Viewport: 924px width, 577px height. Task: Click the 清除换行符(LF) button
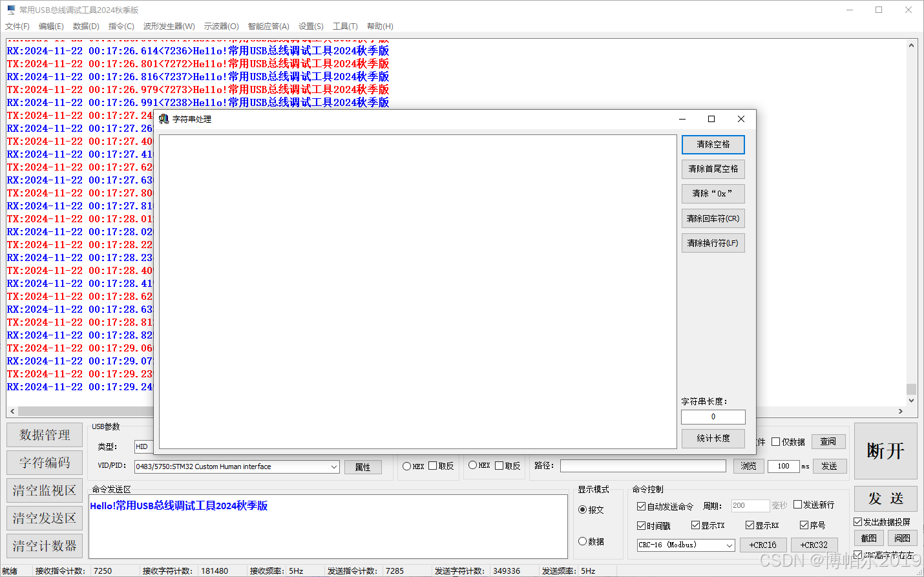713,243
